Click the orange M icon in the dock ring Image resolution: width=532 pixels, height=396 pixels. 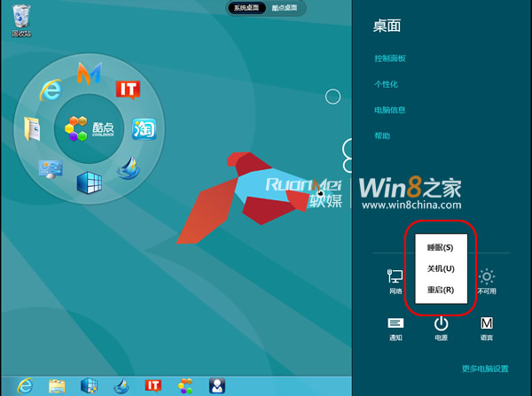(x=89, y=73)
